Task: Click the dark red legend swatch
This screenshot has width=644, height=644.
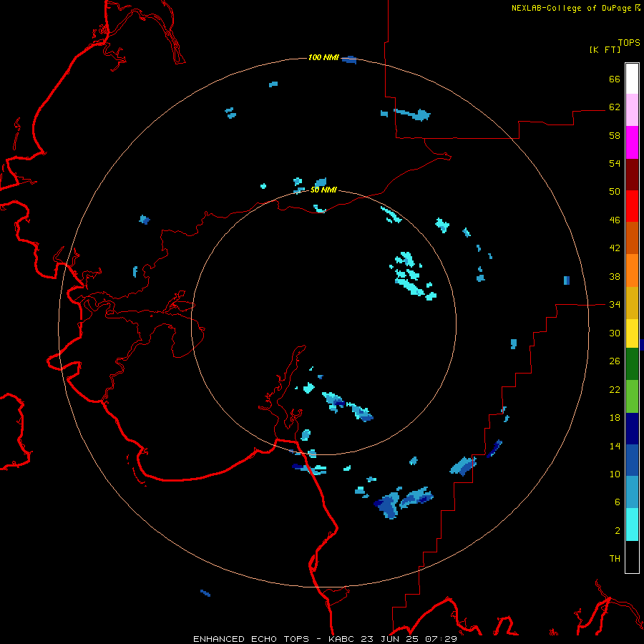Action: point(632,175)
